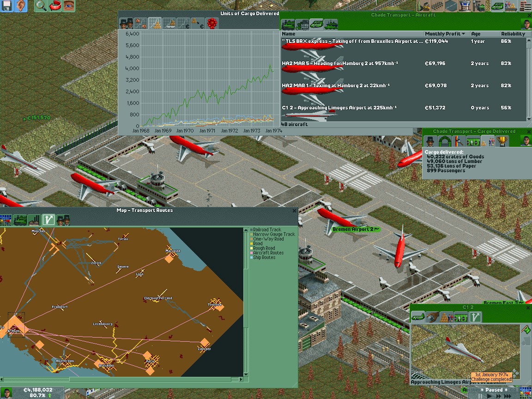Sort aircraft list by Name column

point(352,34)
